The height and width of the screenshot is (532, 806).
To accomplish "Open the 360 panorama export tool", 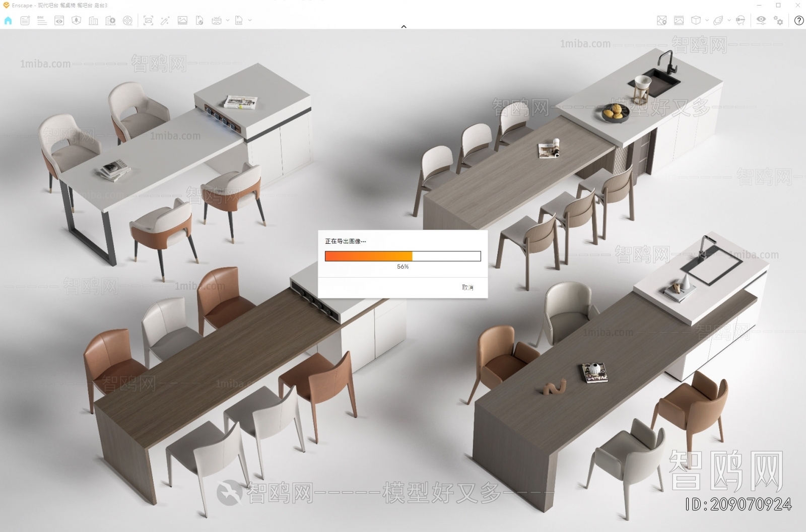I will pyautogui.click(x=216, y=21).
